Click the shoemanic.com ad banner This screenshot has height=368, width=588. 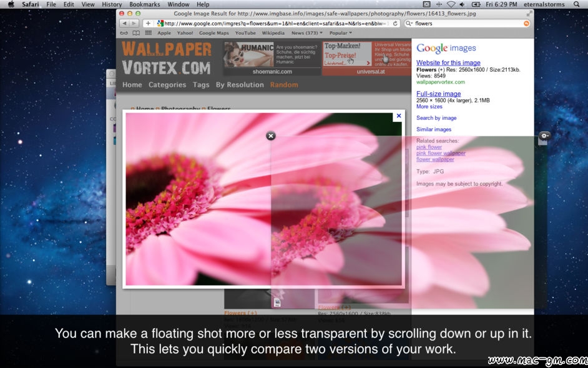272,59
